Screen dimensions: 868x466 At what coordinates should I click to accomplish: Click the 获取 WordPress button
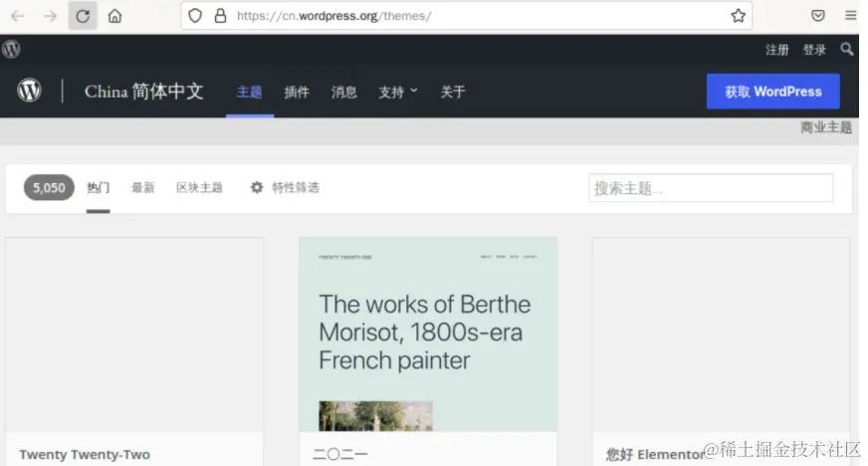click(x=772, y=92)
